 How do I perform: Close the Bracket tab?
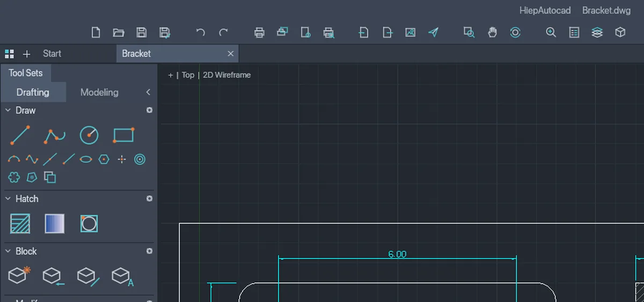[231, 54]
